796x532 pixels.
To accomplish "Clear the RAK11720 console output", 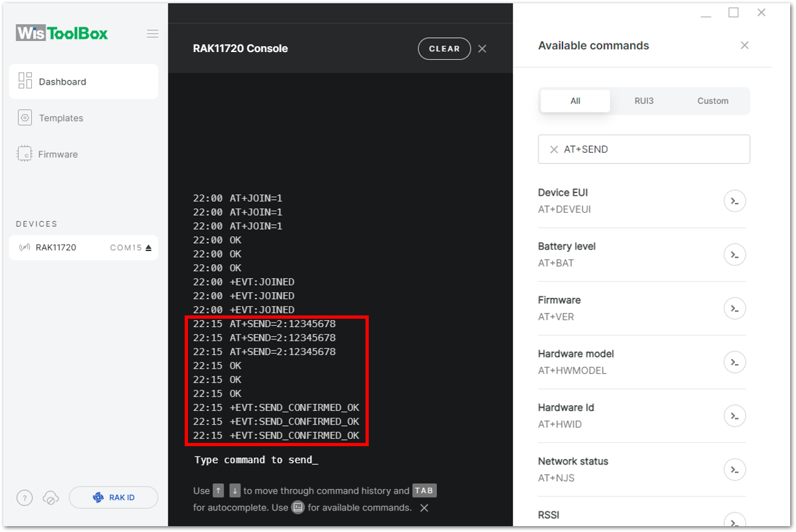I will click(x=444, y=49).
